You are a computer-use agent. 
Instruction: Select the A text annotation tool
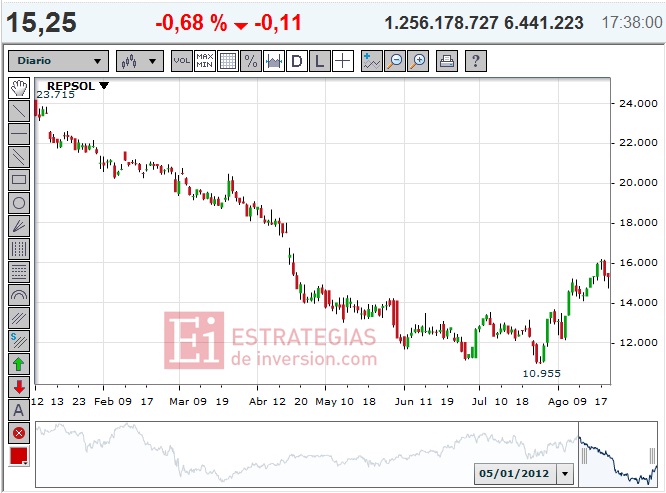(19, 410)
